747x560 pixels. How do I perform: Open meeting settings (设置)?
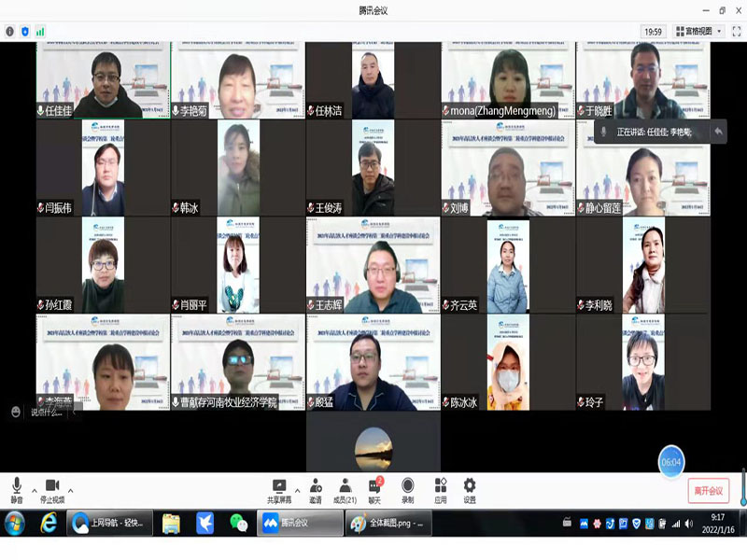pos(470,489)
